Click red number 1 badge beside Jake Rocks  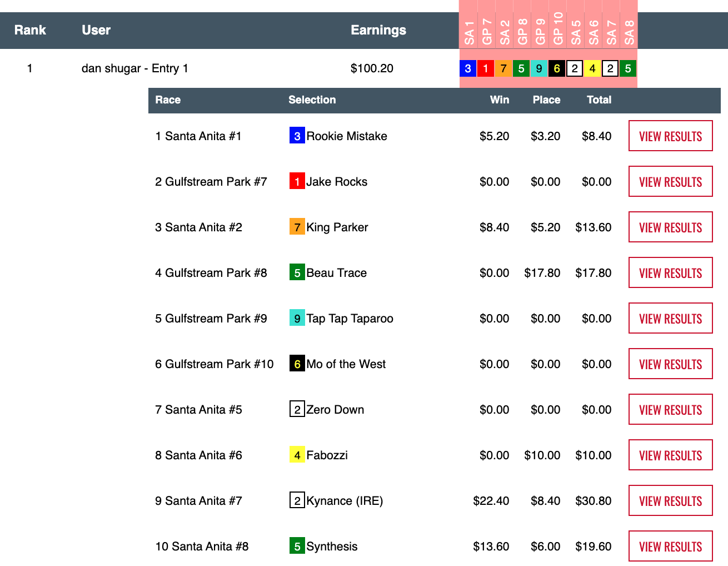297,182
